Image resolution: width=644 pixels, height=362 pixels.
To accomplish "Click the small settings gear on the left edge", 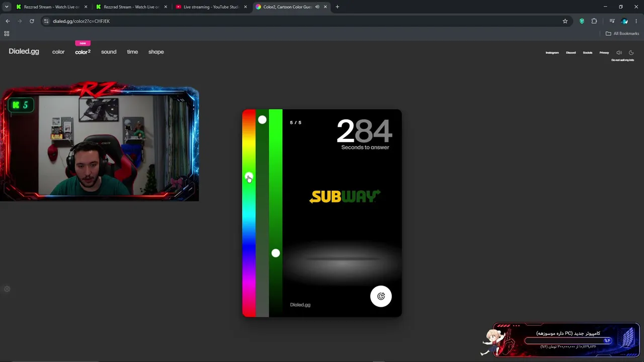I will tap(7, 289).
